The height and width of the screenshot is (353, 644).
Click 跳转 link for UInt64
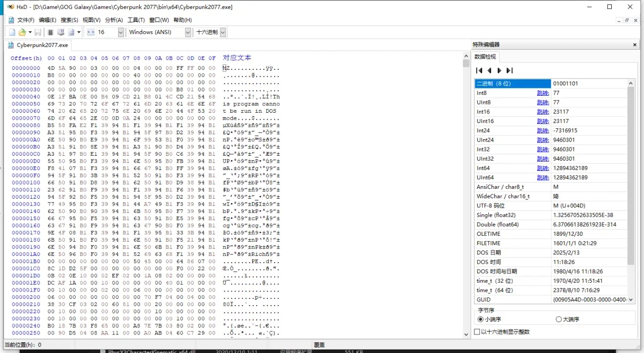click(543, 177)
